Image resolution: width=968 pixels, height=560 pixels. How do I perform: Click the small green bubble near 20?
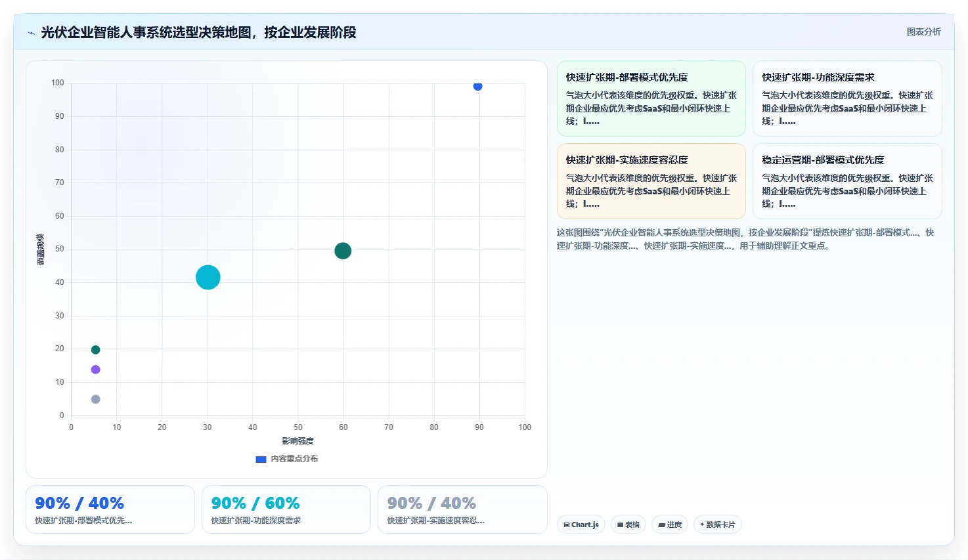tap(95, 350)
